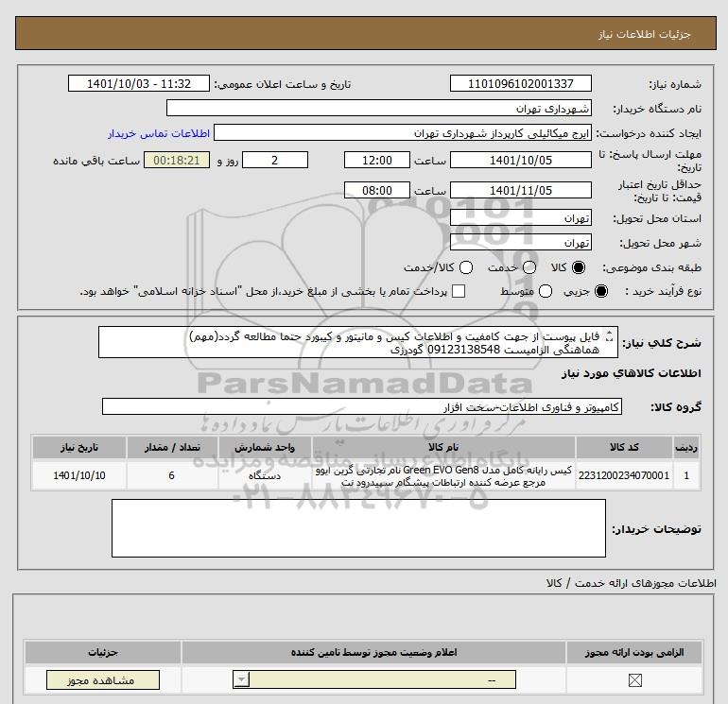This screenshot has width=728, height=704.
Task: Click the ردیف column header
Action: click(686, 447)
